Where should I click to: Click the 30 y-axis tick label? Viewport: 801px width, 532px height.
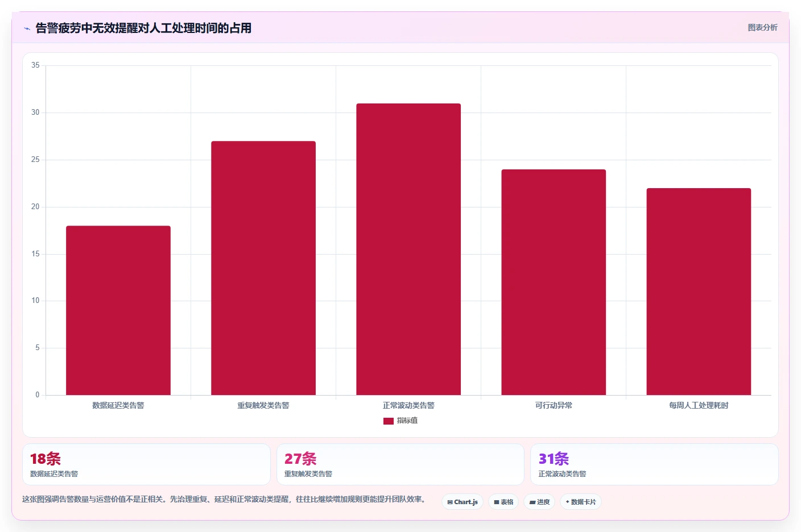35,113
